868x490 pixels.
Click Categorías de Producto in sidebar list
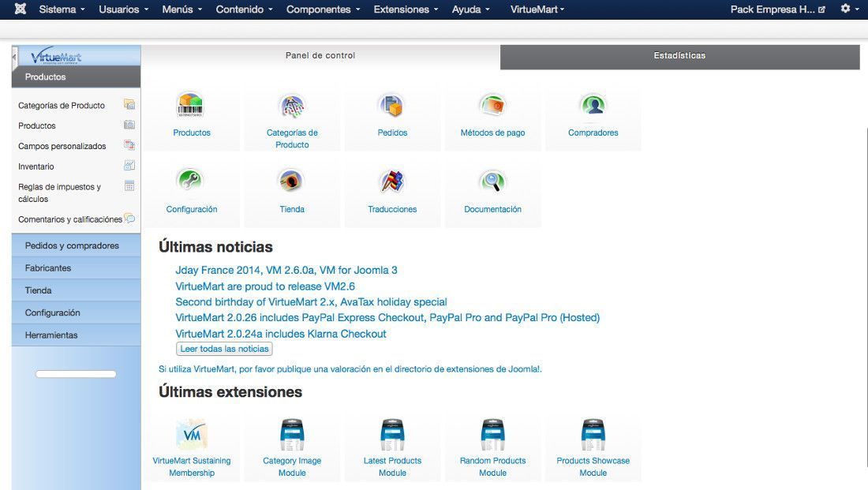[62, 105]
